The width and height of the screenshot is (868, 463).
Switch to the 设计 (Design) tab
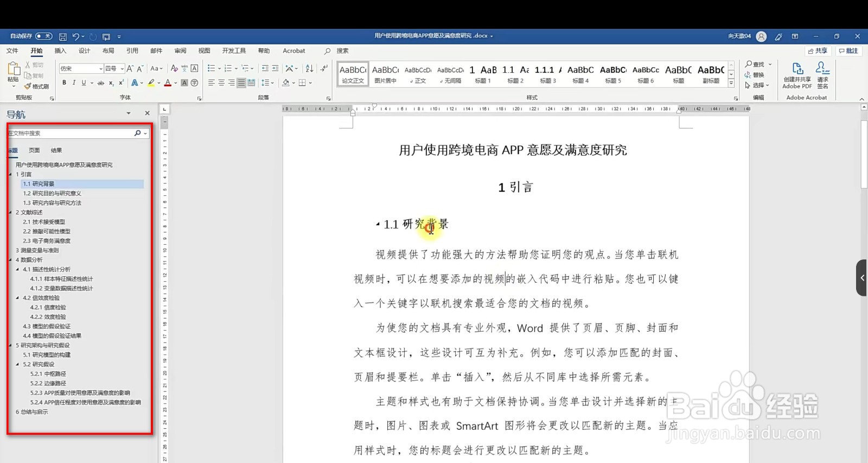pyautogui.click(x=84, y=51)
